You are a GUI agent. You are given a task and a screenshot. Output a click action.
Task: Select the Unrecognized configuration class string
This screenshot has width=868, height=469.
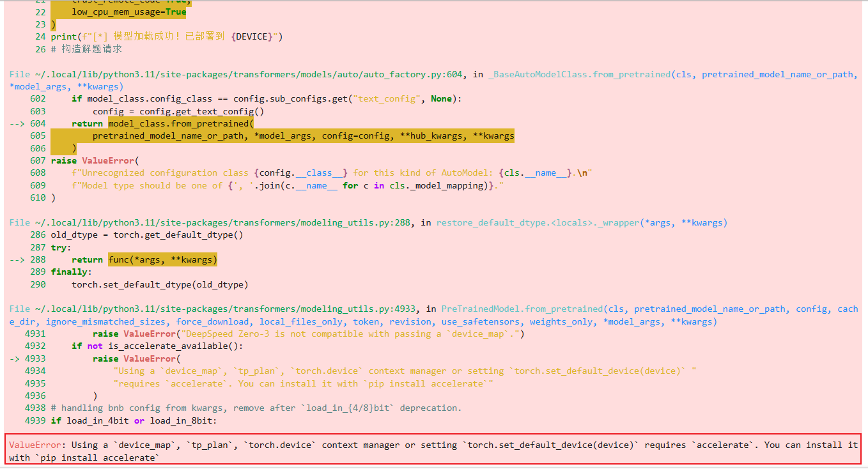click(332, 173)
